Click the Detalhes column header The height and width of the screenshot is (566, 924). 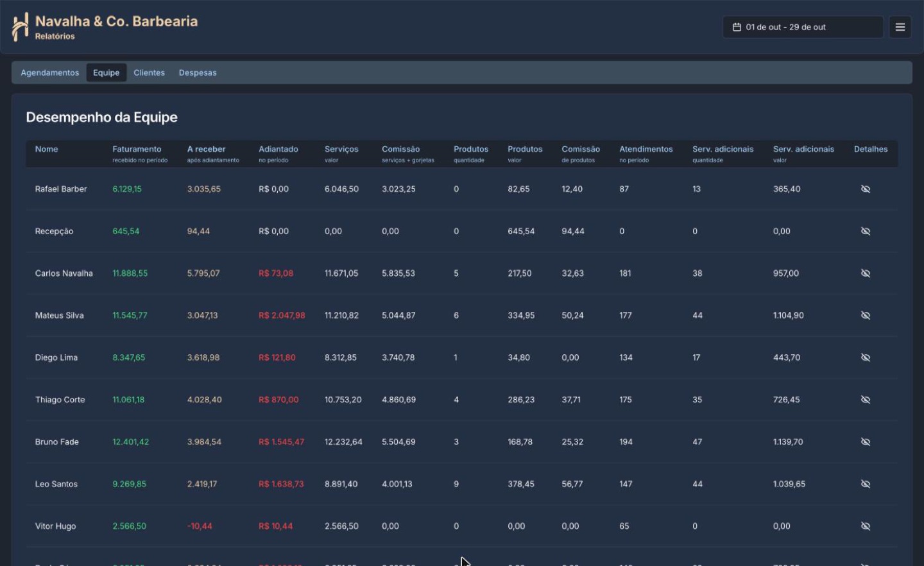[871, 149]
